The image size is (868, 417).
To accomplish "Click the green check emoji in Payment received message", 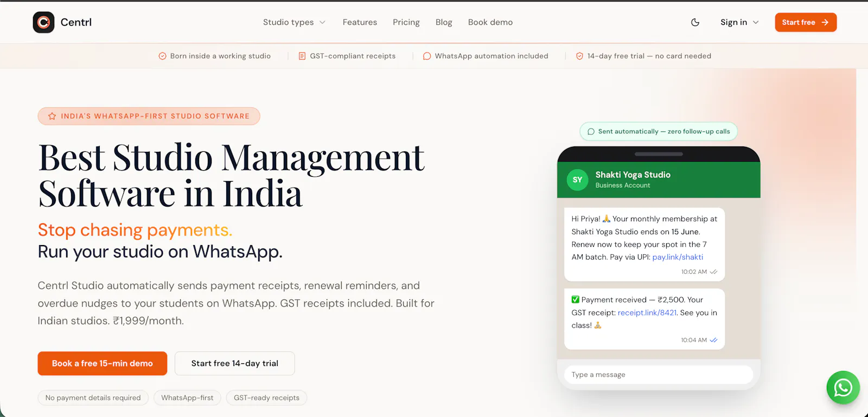I will coord(576,299).
